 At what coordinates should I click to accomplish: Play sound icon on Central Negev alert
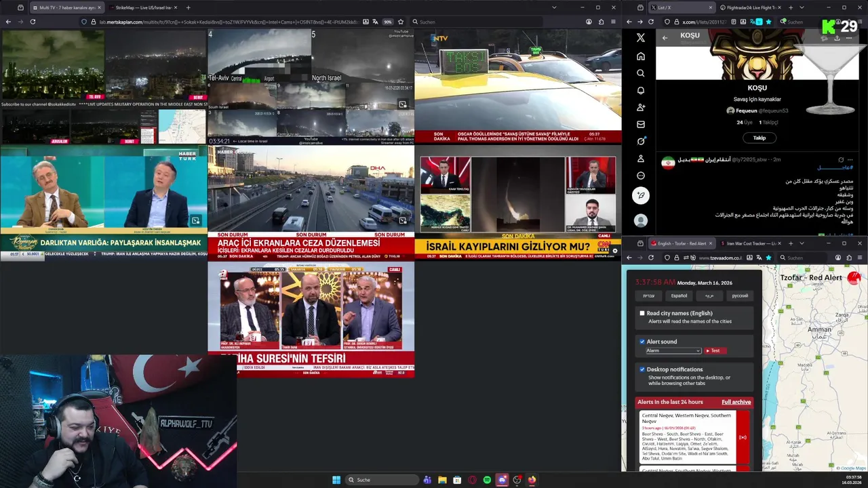(743, 437)
